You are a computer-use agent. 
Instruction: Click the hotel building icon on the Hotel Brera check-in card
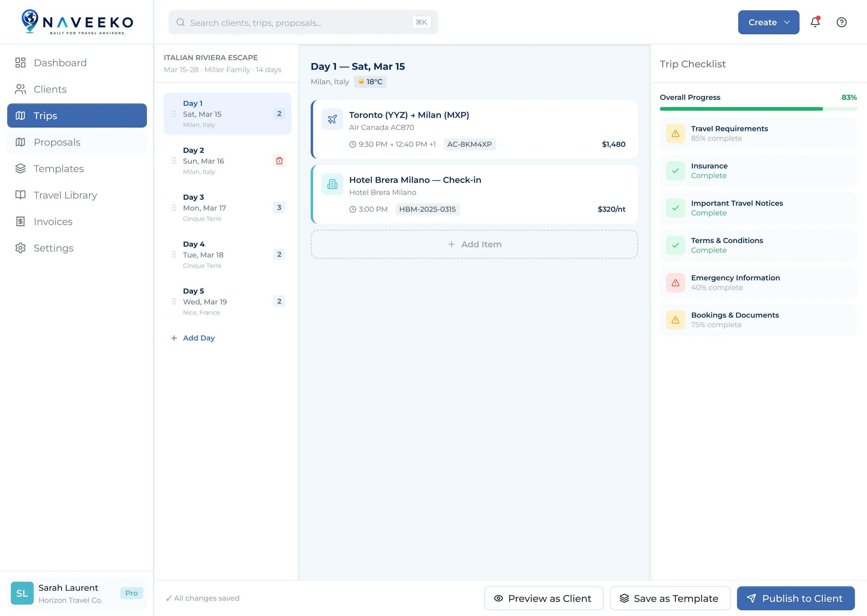pos(332,184)
